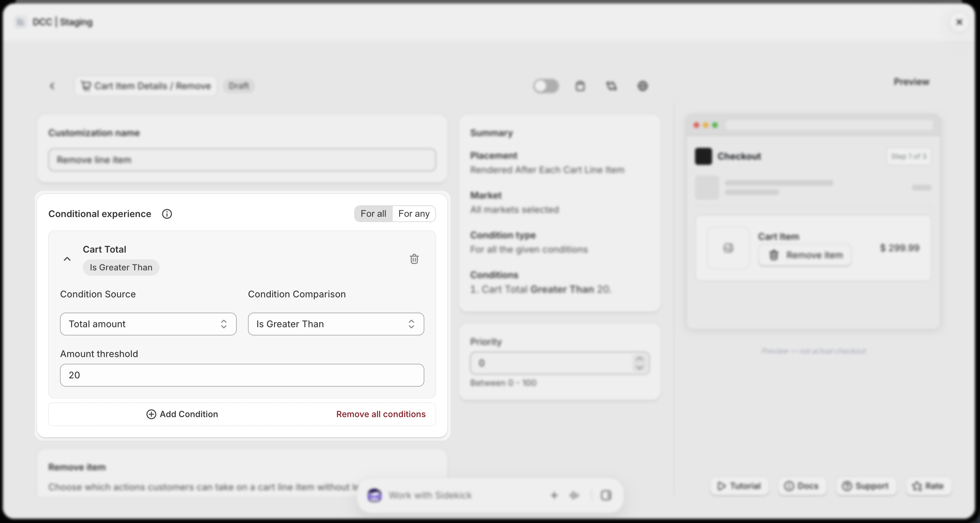Open the Support button

click(865, 486)
